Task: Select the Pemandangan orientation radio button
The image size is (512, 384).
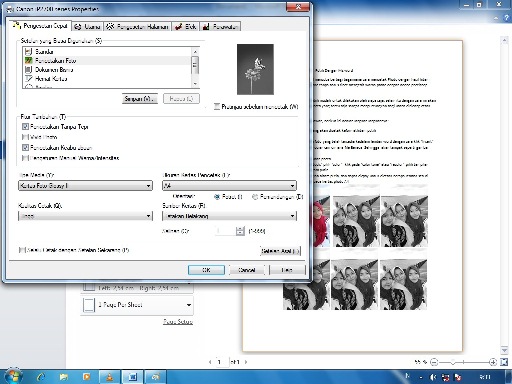Action: click(255, 197)
